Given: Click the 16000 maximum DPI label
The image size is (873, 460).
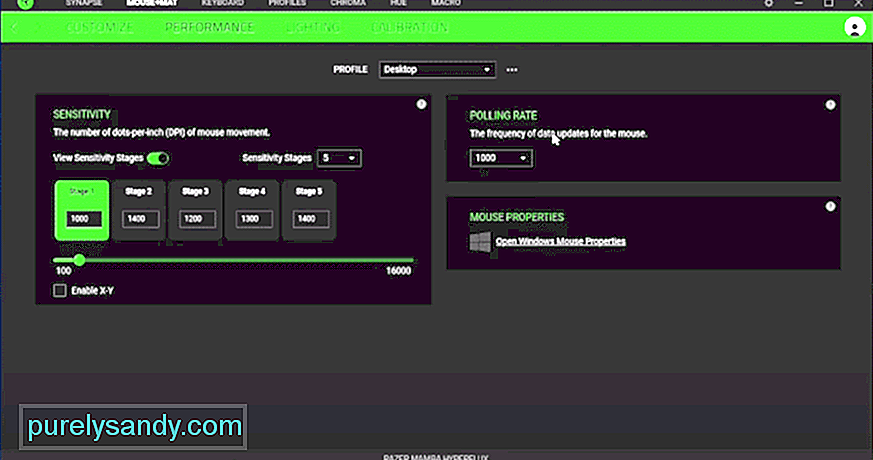Looking at the screenshot, I should pos(399,271).
